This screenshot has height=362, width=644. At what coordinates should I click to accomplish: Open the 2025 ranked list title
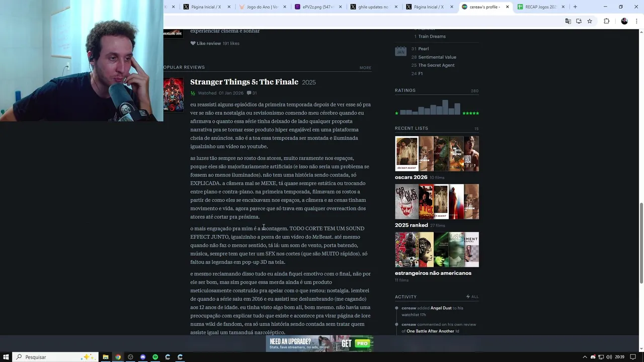click(x=411, y=225)
